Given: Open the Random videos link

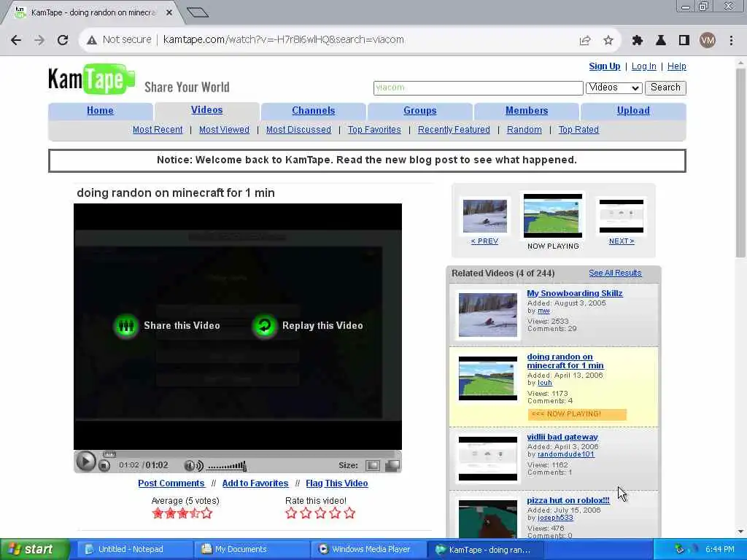Looking at the screenshot, I should (525, 130).
